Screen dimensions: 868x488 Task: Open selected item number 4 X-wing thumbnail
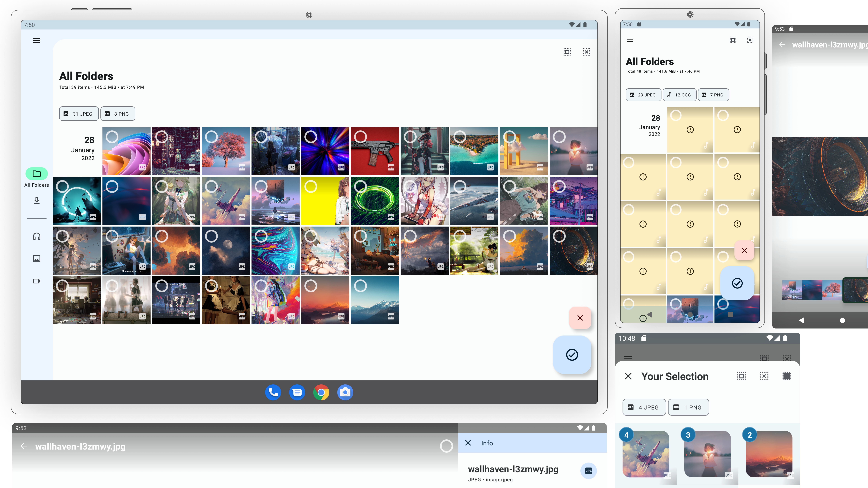[x=646, y=454]
